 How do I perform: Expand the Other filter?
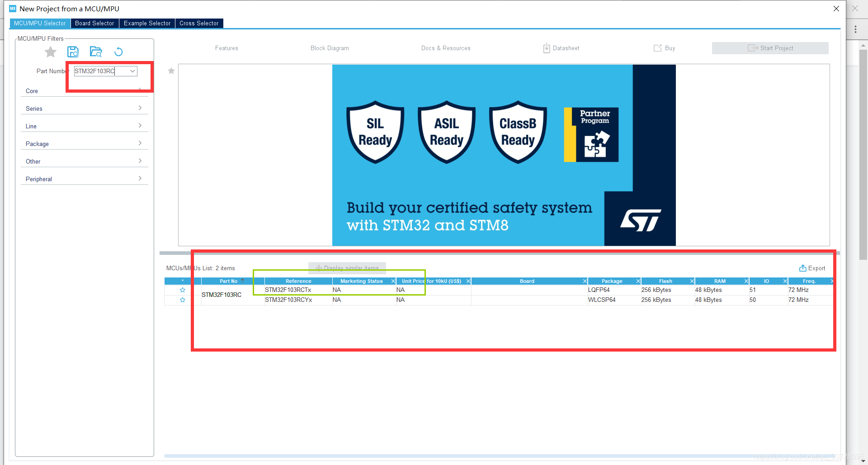(x=84, y=161)
